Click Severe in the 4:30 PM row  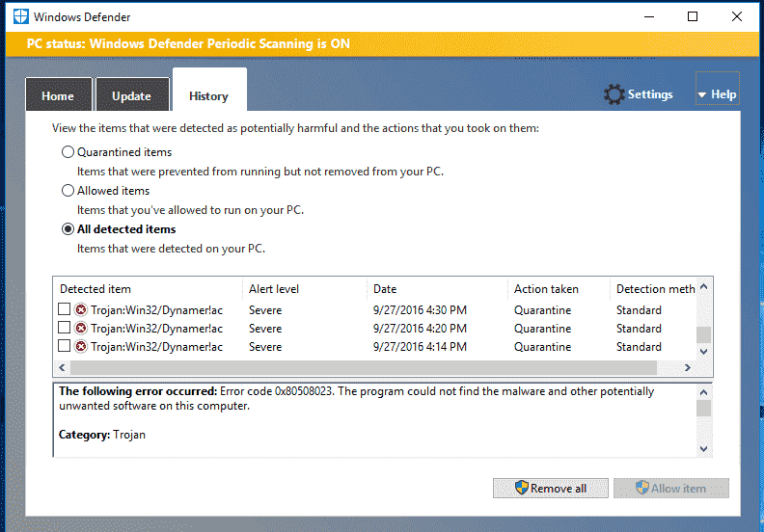point(265,310)
